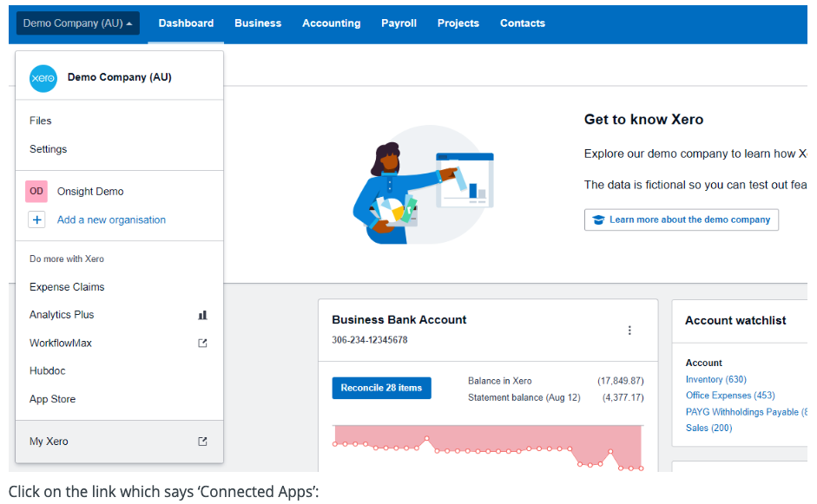
Task: Click the OD avatar for Onsight Demo
Action: [36, 191]
